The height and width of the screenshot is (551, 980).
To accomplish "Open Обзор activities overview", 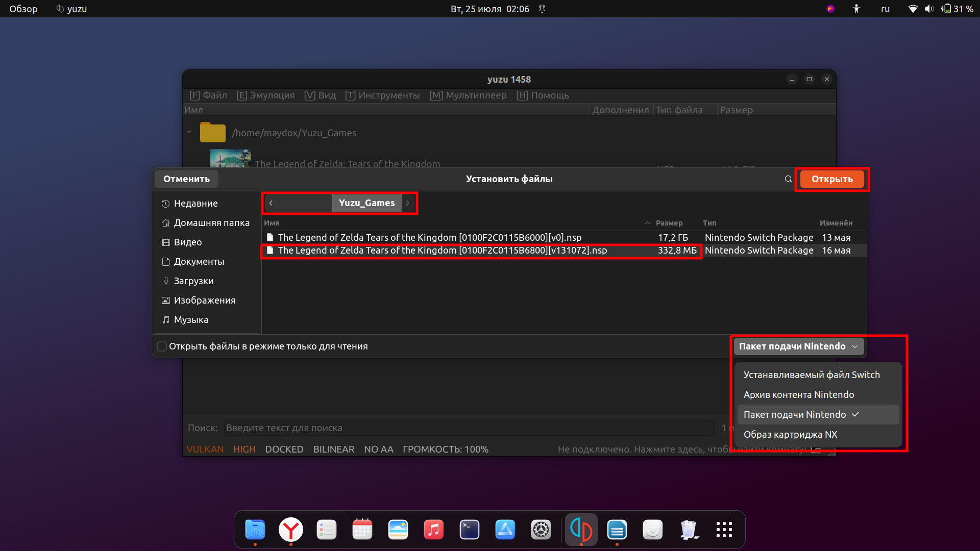I will [23, 9].
